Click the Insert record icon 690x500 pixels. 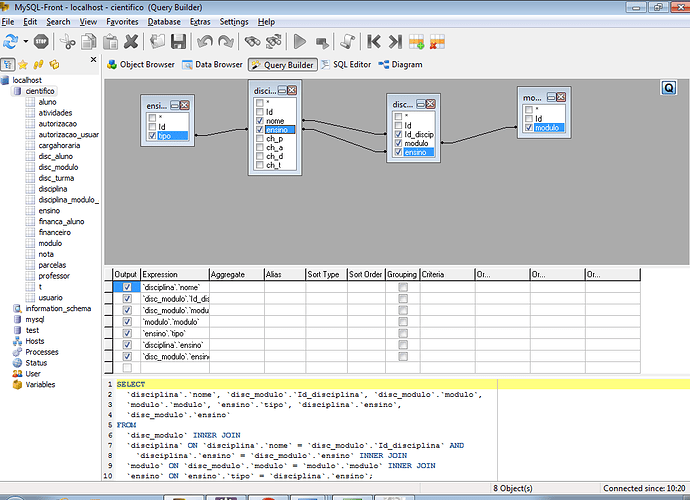(416, 42)
